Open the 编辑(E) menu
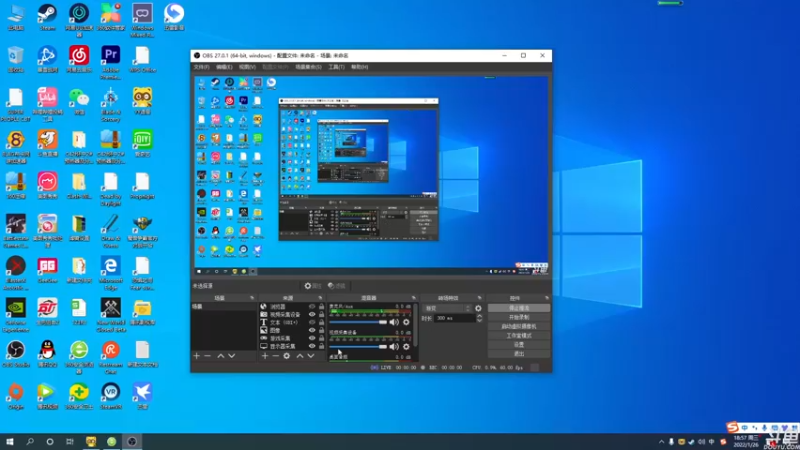The height and width of the screenshot is (450, 800). click(x=224, y=67)
